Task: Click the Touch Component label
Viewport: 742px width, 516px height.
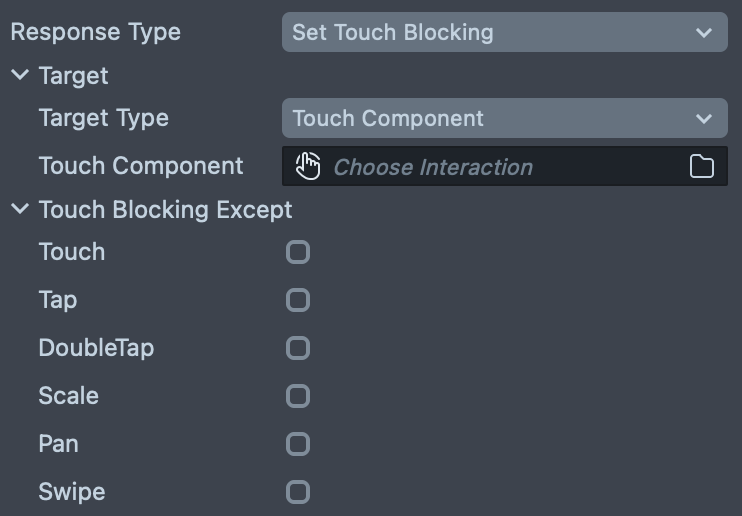Action: pyautogui.click(x=141, y=166)
